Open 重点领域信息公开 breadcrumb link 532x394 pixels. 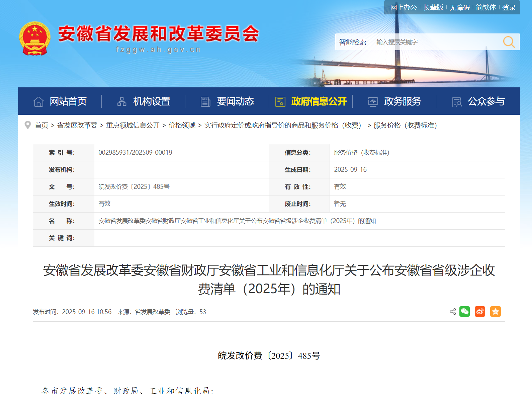pyautogui.click(x=133, y=125)
